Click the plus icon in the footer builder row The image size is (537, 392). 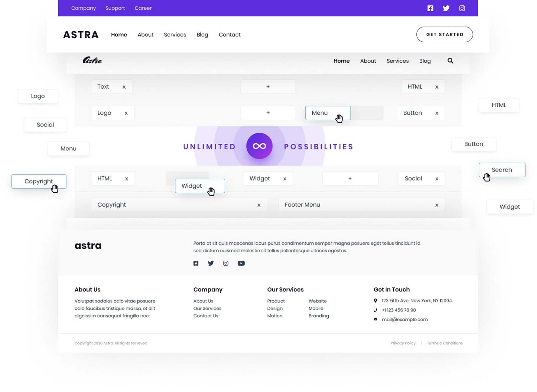pyautogui.click(x=350, y=178)
